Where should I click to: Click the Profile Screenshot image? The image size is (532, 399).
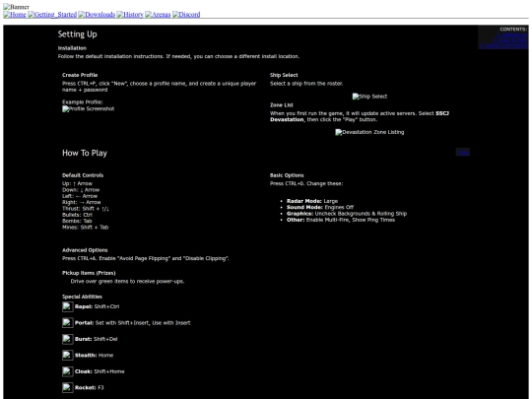pos(89,109)
